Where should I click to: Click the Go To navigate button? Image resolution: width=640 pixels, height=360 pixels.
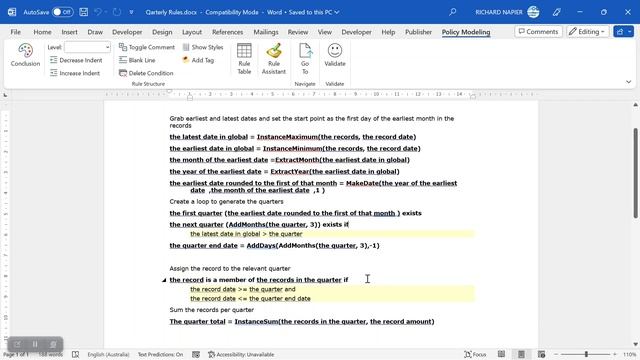coord(305,58)
